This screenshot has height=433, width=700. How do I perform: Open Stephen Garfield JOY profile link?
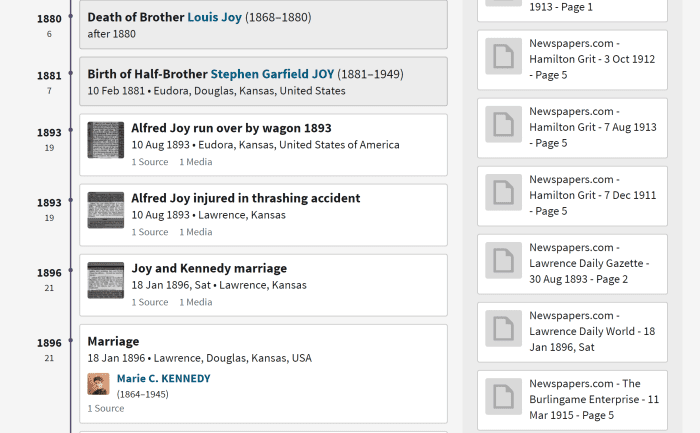pyautogui.click(x=272, y=74)
